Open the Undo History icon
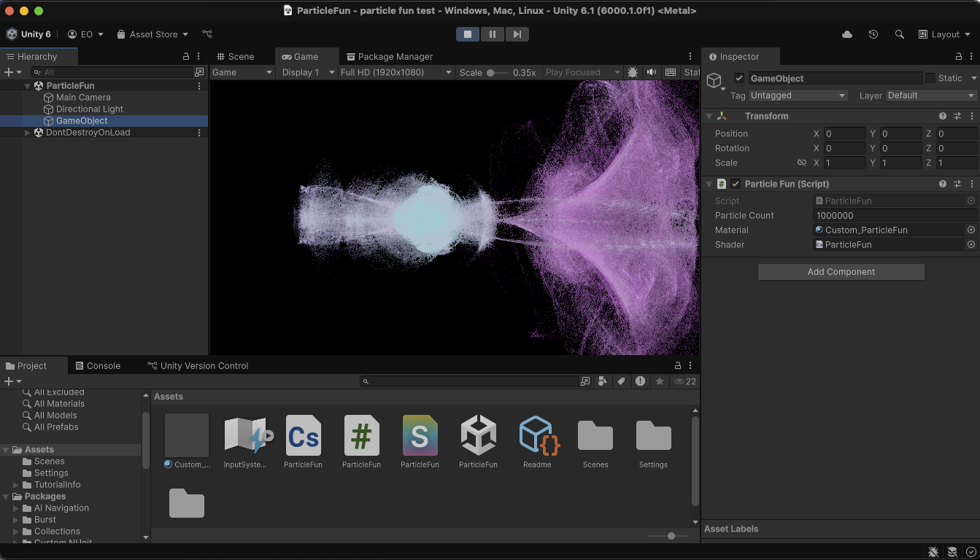 (x=873, y=34)
